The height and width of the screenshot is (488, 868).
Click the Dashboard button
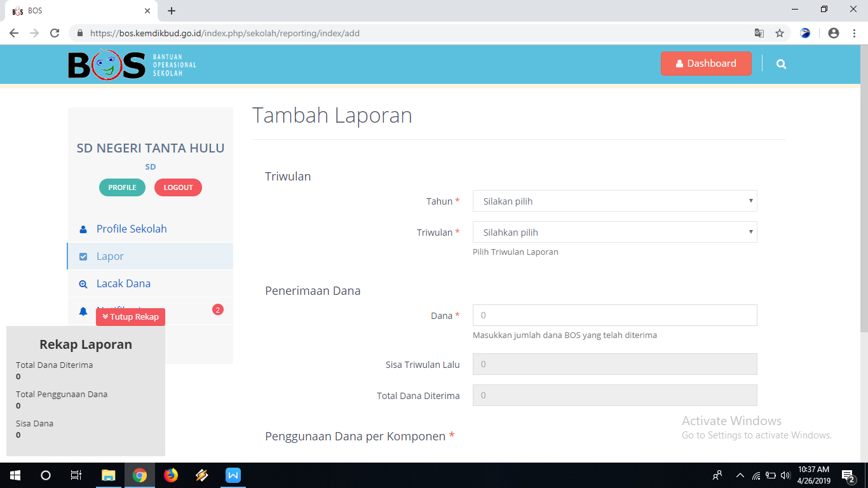click(706, 64)
